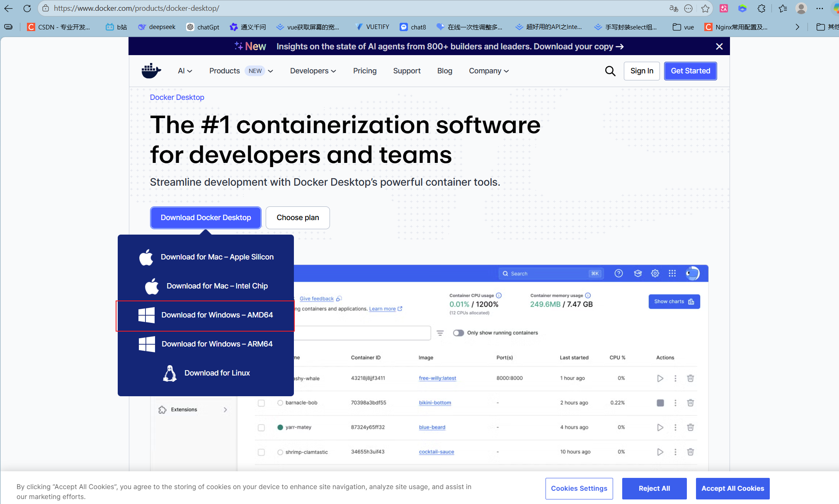Expand the Company navigation dropdown

tap(489, 71)
